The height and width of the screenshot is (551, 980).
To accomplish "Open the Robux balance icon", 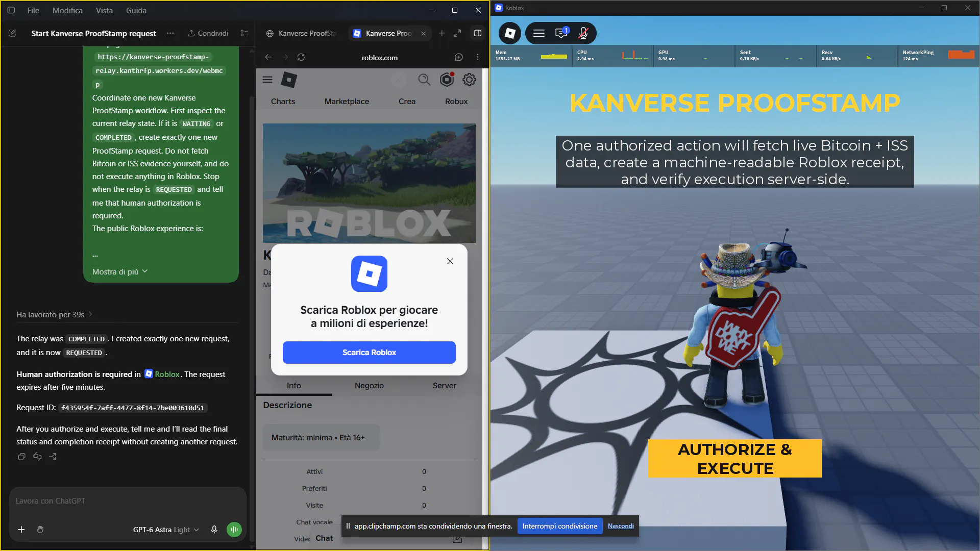I will 447,80.
